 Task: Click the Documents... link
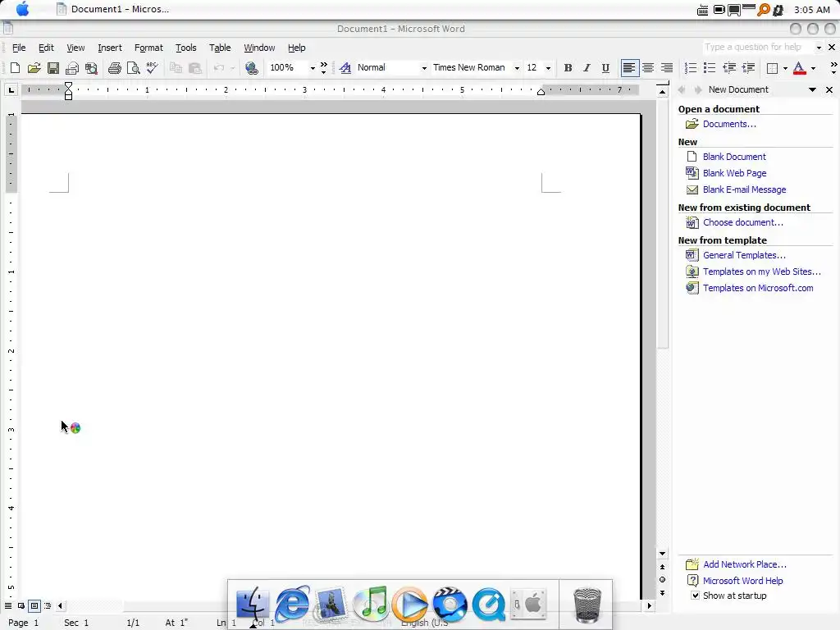coord(729,124)
